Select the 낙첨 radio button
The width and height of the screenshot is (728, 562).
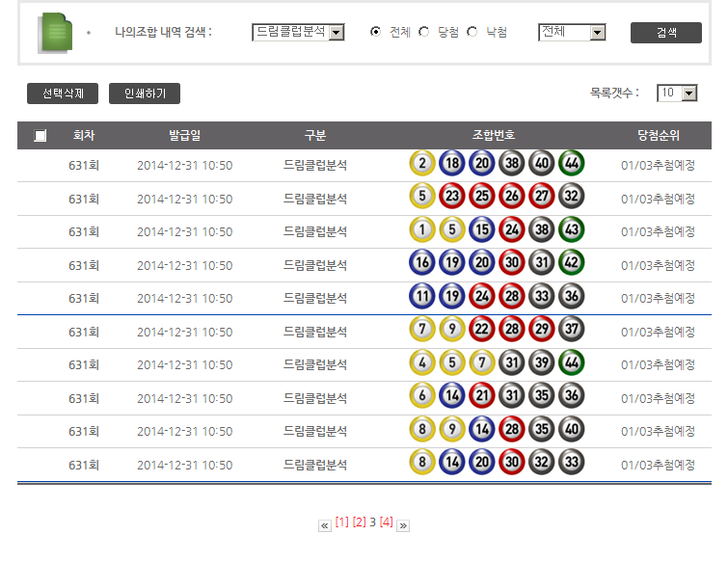click(x=472, y=32)
